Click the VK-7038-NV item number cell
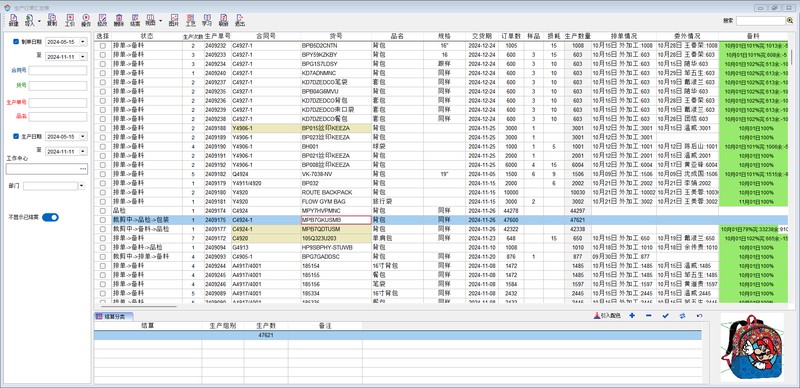 [336, 174]
